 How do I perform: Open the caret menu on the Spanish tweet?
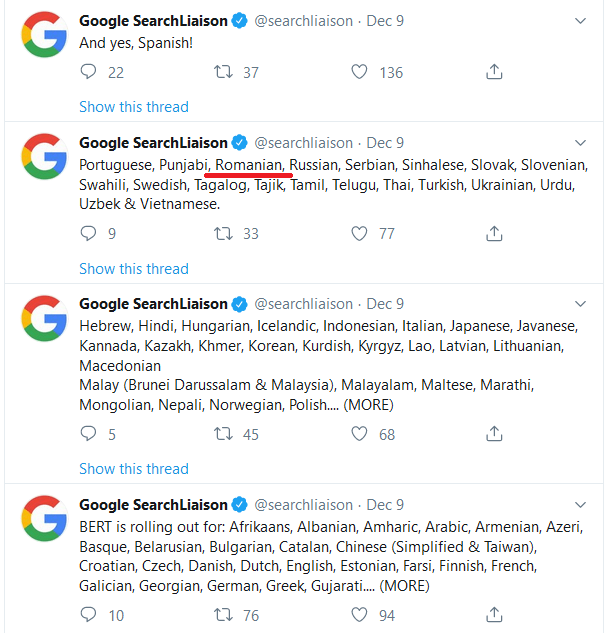pyautogui.click(x=581, y=21)
